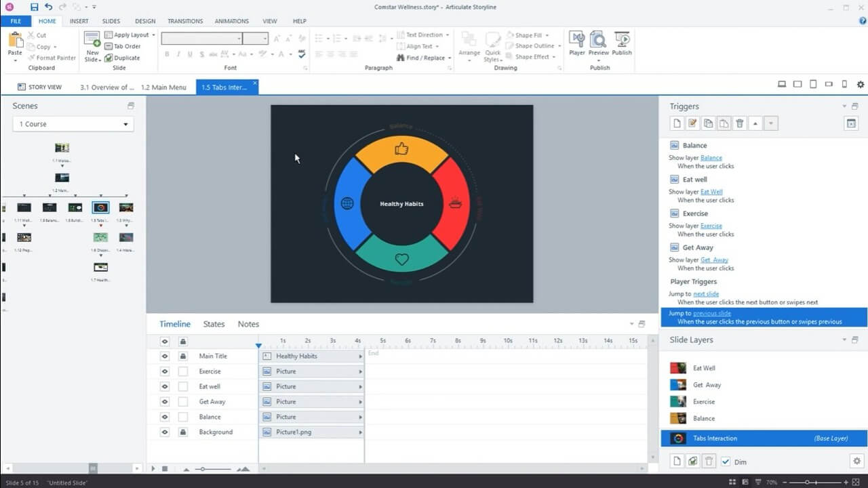Click the gear icon beside device preview icons
This screenshot has height=488, width=868.
pos(861,85)
